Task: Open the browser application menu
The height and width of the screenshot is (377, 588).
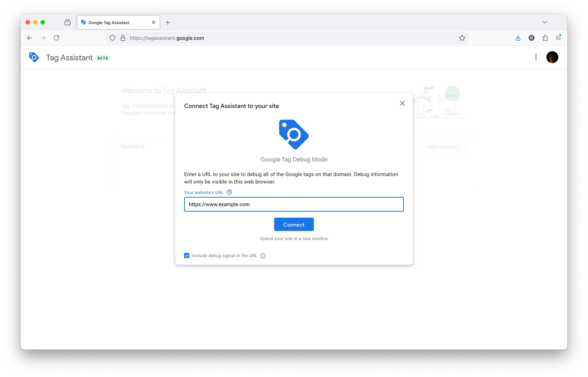Action: click(558, 38)
